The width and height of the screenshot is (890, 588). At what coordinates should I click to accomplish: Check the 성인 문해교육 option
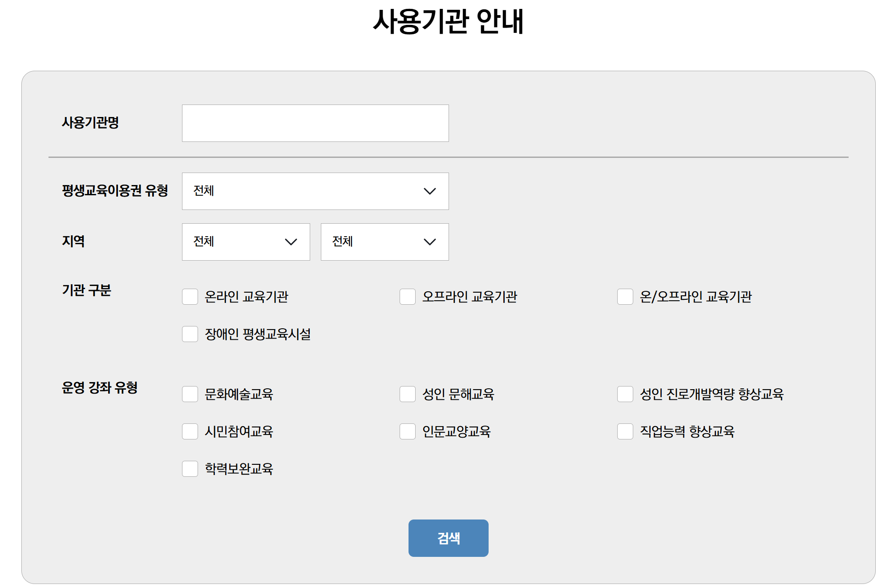click(408, 394)
